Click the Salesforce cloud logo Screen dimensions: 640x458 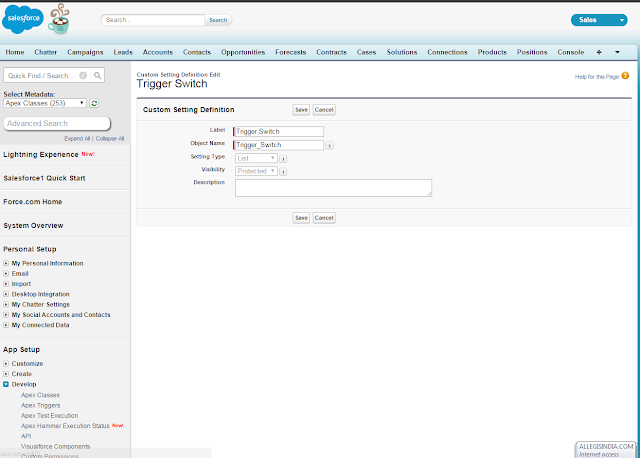pos(23,19)
